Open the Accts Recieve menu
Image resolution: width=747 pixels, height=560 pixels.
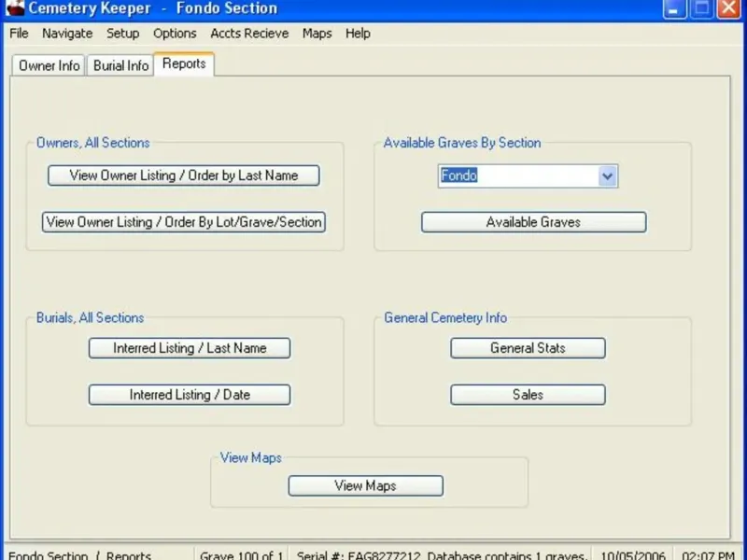[x=249, y=34]
